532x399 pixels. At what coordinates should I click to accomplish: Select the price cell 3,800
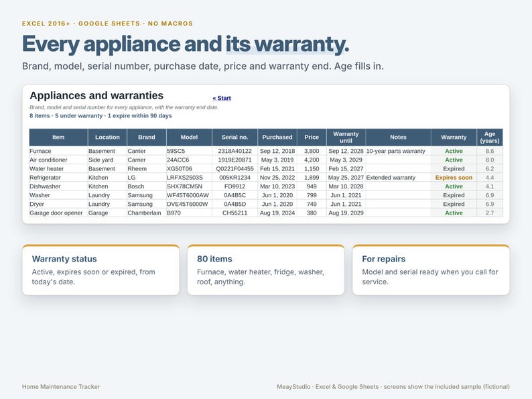click(312, 151)
